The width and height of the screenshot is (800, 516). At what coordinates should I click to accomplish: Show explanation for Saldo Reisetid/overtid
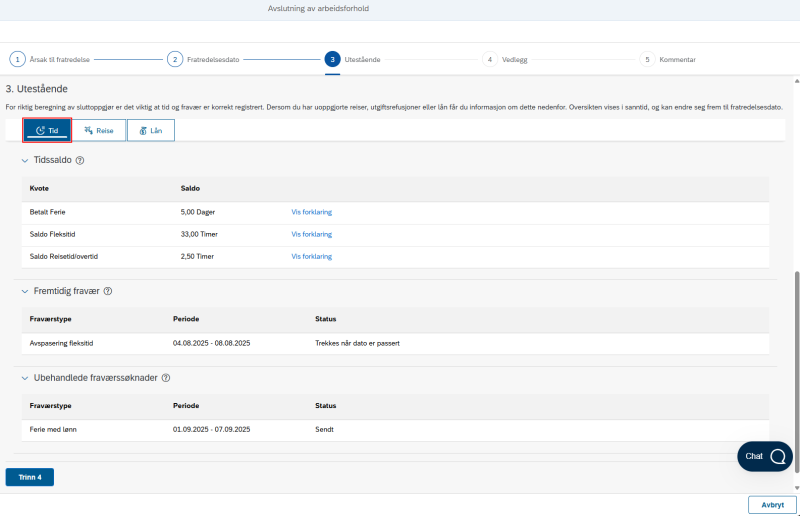click(311, 256)
